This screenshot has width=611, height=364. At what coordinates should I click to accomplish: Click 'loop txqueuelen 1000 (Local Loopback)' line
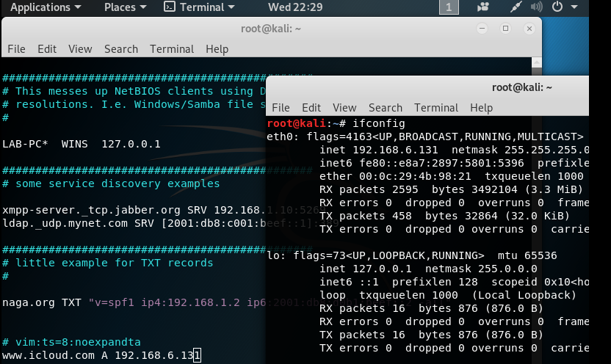click(448, 295)
